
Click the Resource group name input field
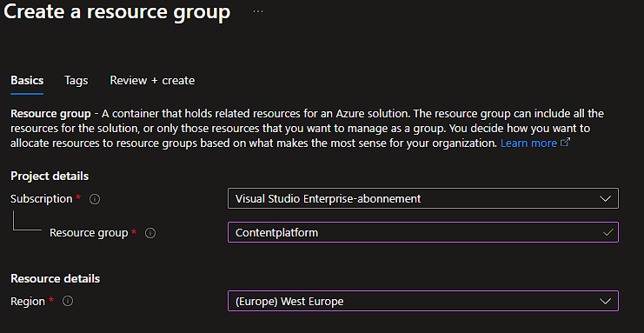pos(423,232)
